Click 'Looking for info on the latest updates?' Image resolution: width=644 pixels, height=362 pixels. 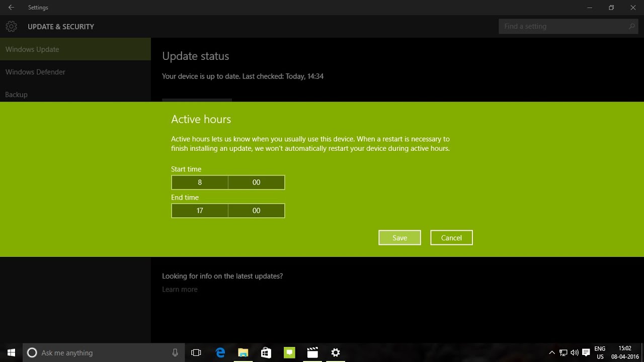222,276
